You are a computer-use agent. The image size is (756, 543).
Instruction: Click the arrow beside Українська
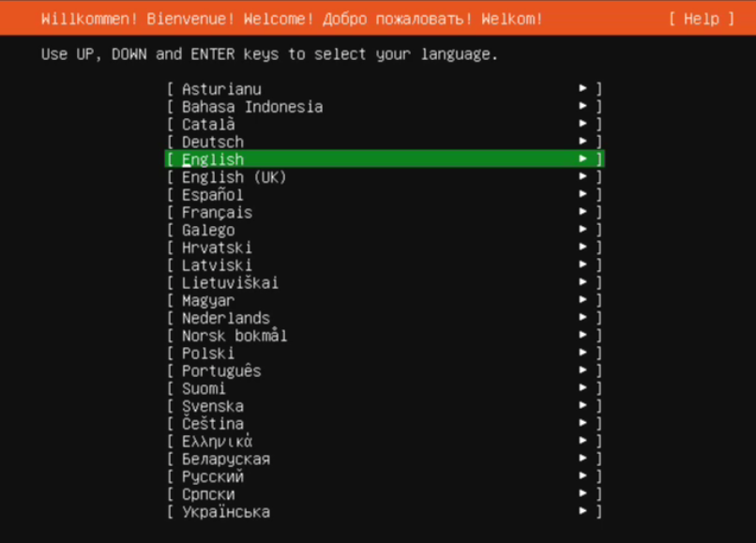[x=582, y=510]
